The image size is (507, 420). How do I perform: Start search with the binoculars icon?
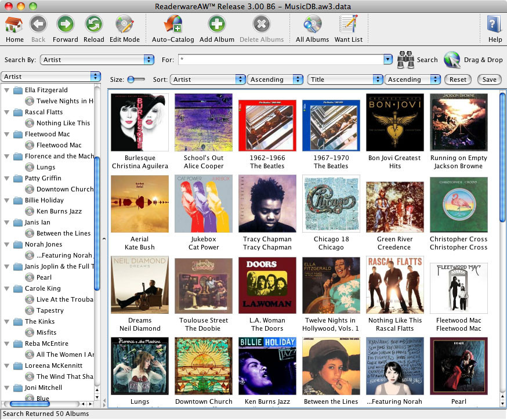(406, 60)
